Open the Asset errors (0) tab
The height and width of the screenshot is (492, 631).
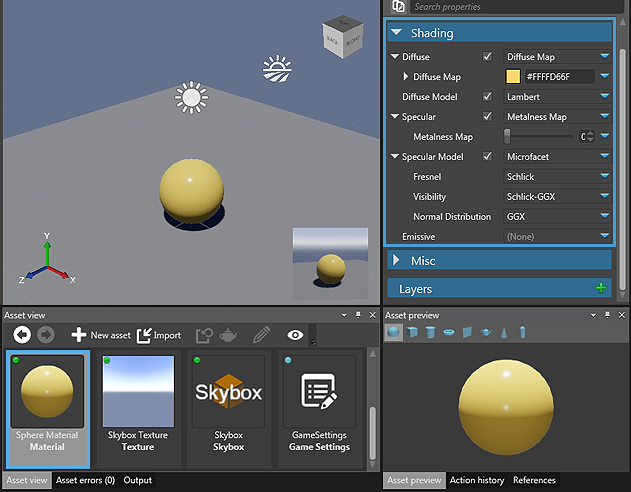85,481
